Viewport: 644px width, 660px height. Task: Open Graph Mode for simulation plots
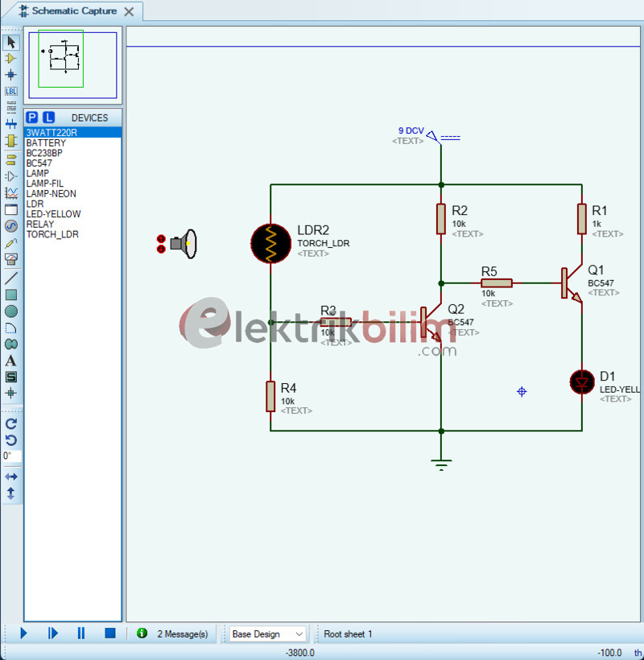10,192
